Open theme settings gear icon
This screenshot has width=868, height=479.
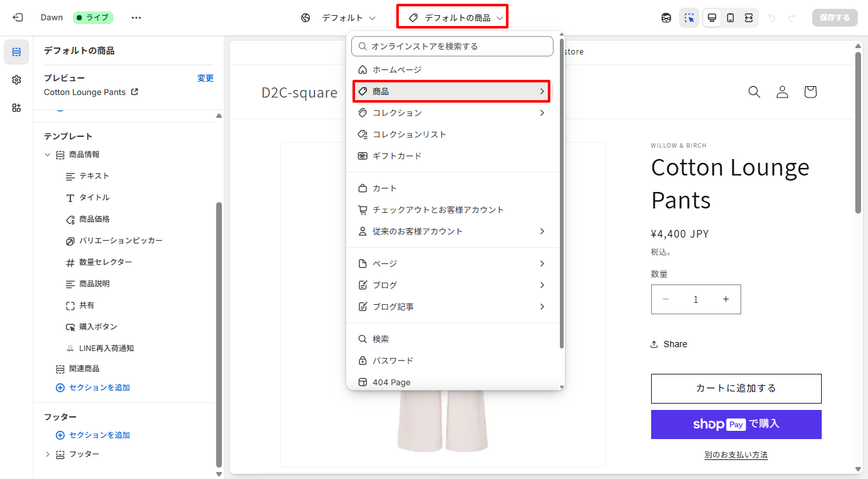(16, 80)
